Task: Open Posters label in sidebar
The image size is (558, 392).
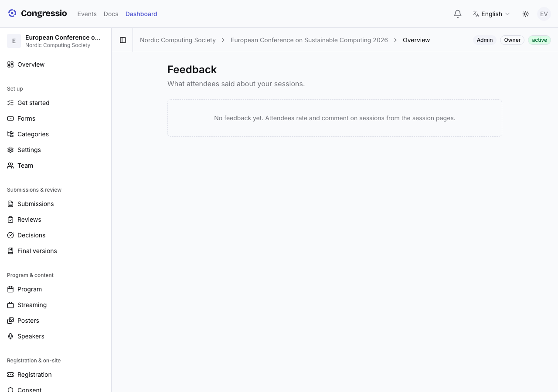Action: 28,321
